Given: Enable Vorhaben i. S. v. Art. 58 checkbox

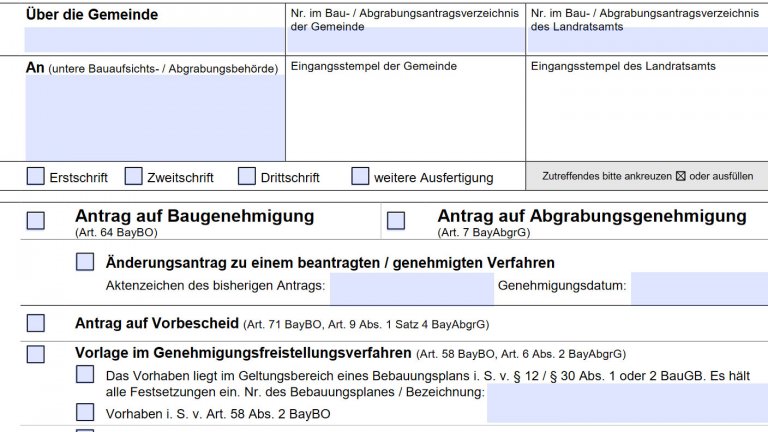Looking at the screenshot, I should click(85, 412).
